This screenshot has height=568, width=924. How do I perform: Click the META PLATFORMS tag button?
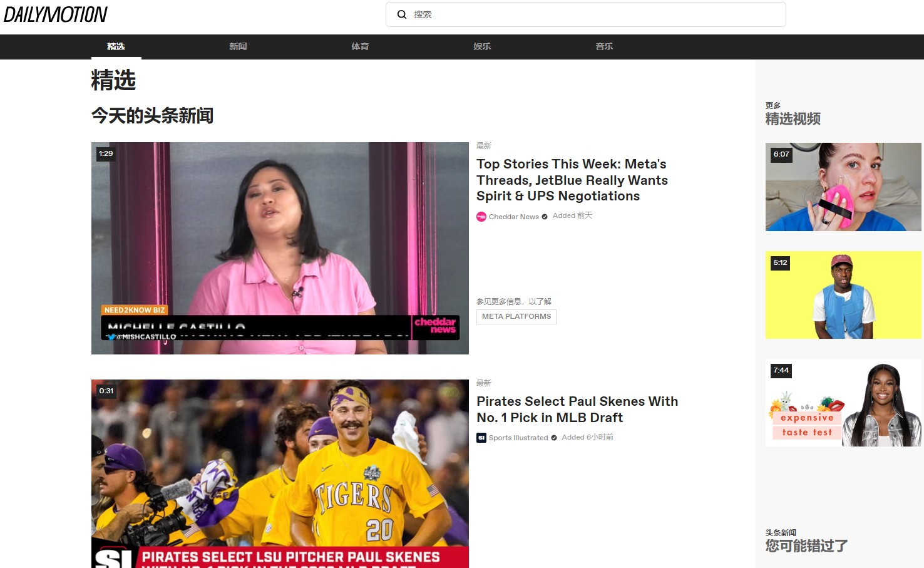point(516,317)
